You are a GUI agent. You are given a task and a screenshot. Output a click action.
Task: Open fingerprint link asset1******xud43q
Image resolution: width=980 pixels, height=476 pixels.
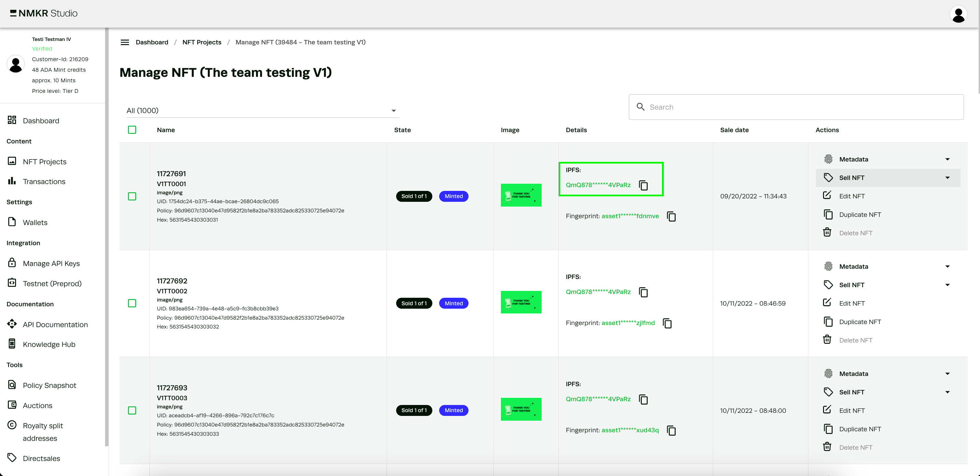click(630, 430)
